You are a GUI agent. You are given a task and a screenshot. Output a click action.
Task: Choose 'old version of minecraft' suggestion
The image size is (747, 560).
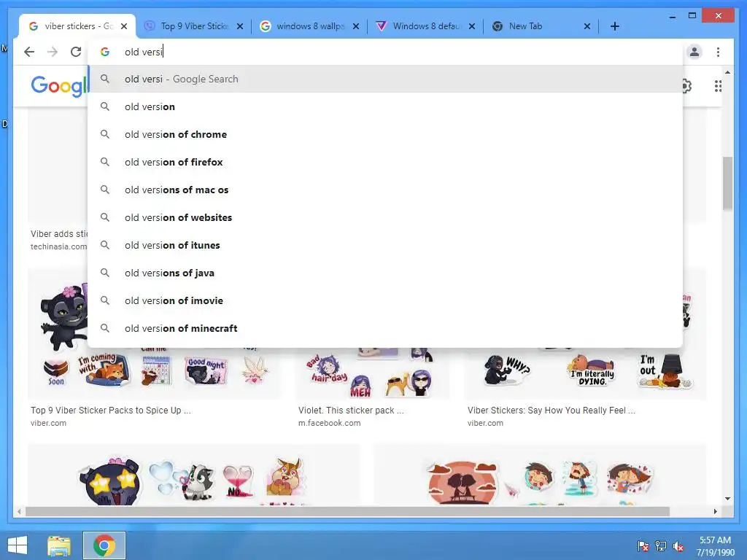pos(385,328)
